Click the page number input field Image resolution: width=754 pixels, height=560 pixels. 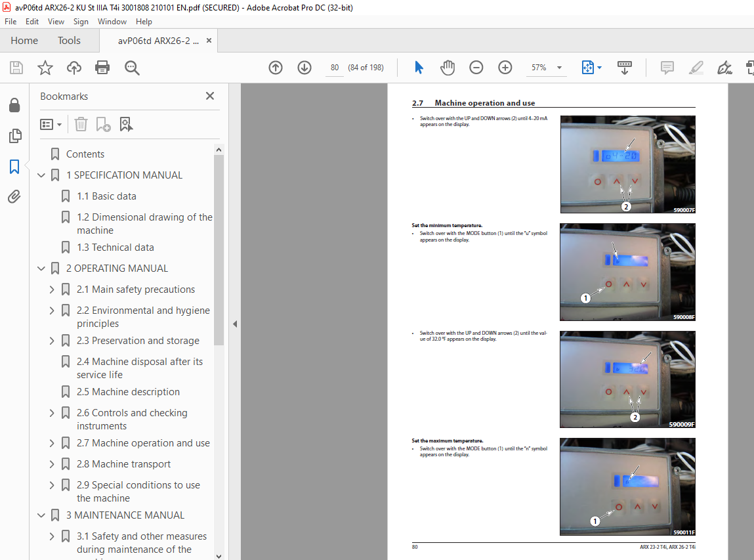click(x=335, y=68)
